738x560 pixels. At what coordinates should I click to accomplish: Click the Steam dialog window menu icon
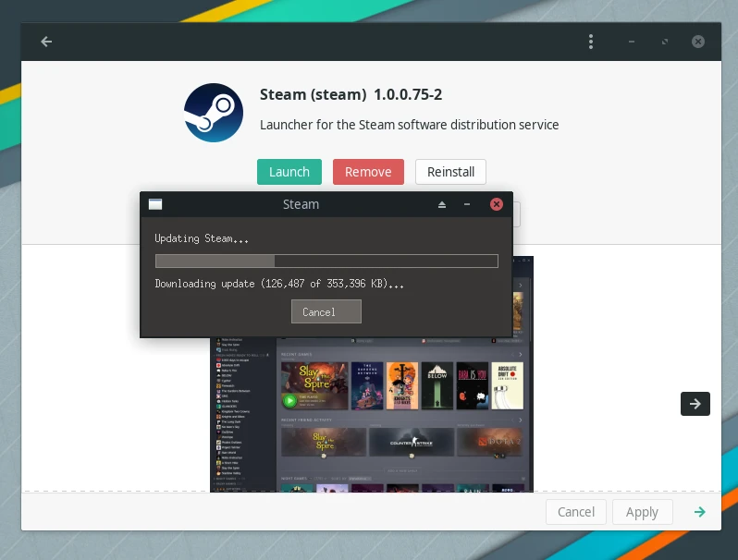[x=155, y=204]
